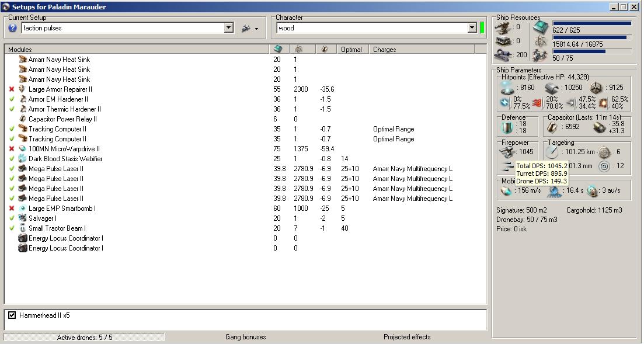Toggle Large EMP Smartbomb I status
The height and width of the screenshot is (344, 644).
coord(12,209)
